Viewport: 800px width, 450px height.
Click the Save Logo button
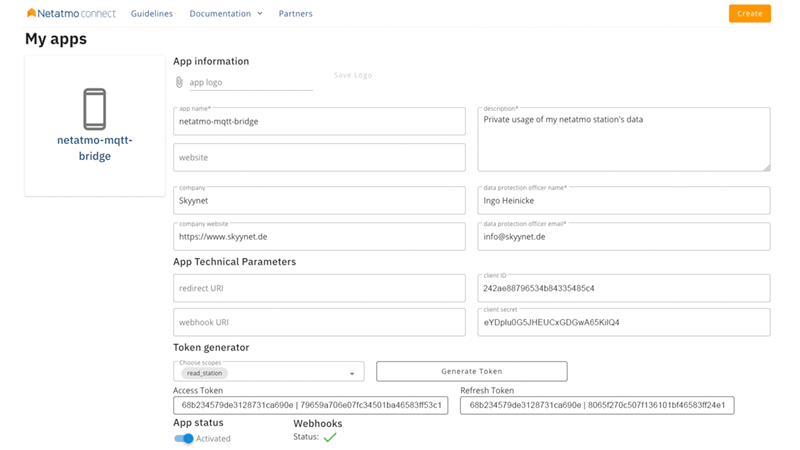353,75
